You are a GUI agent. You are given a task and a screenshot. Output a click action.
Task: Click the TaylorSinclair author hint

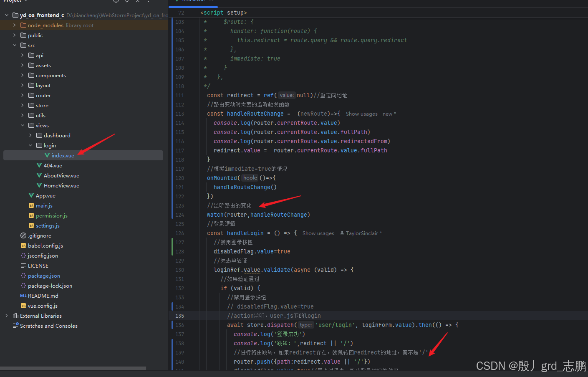coord(362,233)
